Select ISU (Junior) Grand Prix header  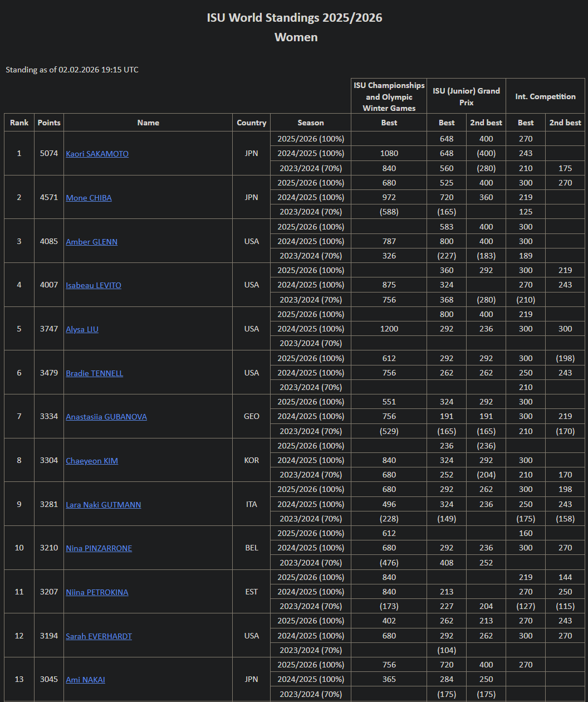click(x=467, y=96)
